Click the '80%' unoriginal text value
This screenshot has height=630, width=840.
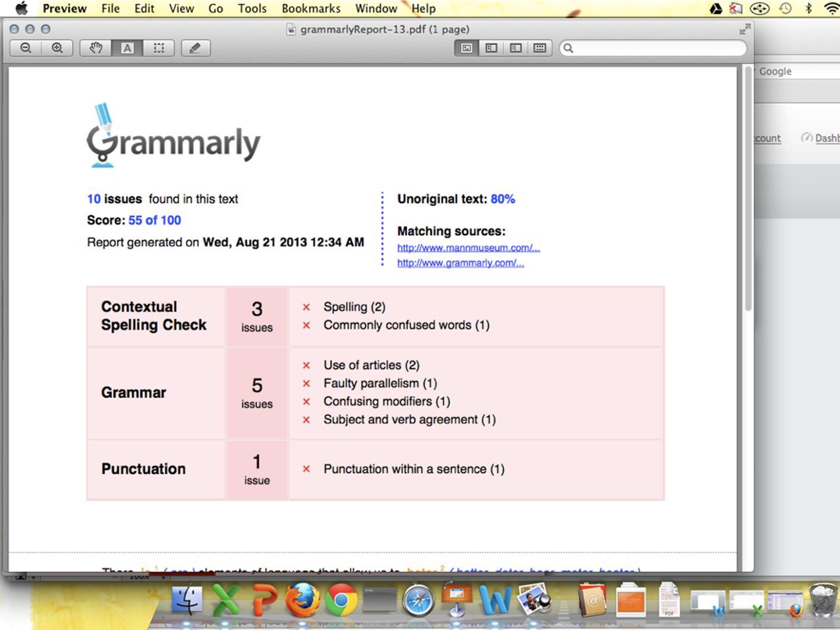pyautogui.click(x=503, y=199)
